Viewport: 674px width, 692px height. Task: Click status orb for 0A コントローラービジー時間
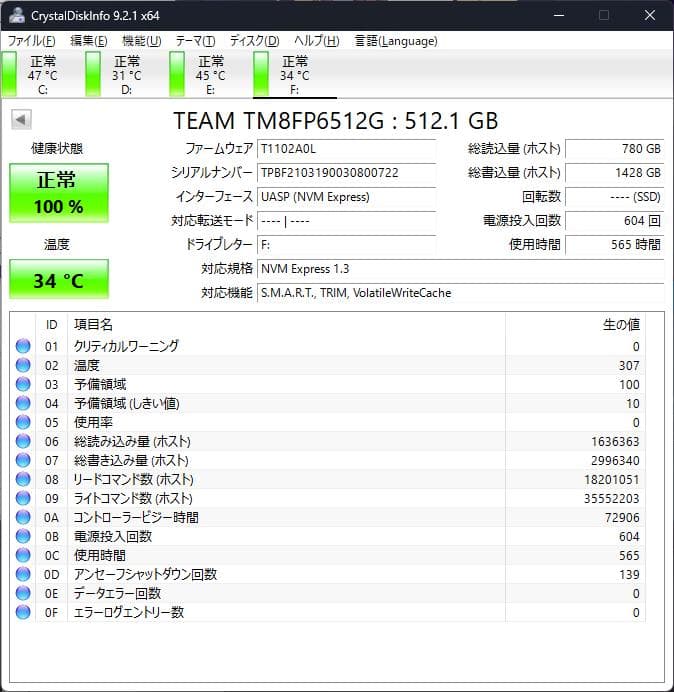(x=23, y=517)
